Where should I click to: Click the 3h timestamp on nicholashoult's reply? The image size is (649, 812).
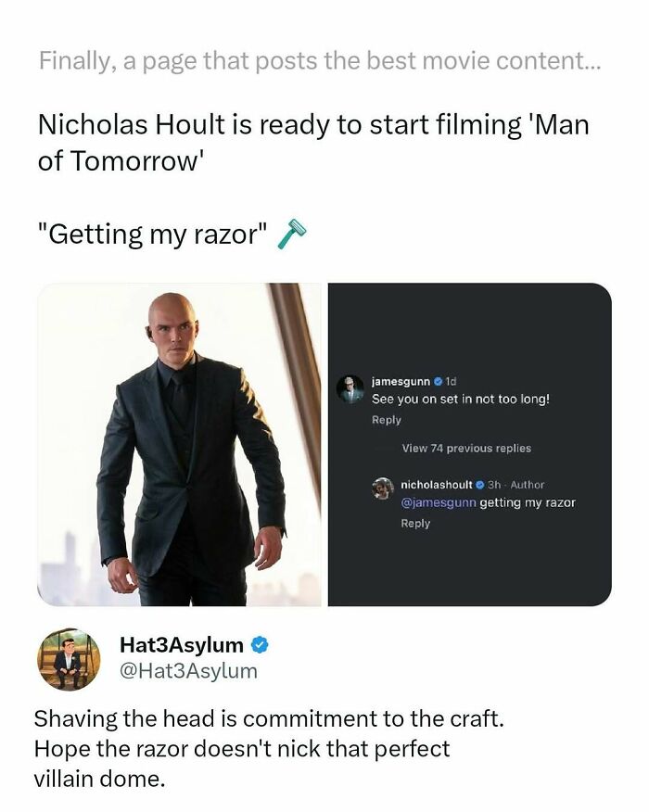click(x=492, y=486)
